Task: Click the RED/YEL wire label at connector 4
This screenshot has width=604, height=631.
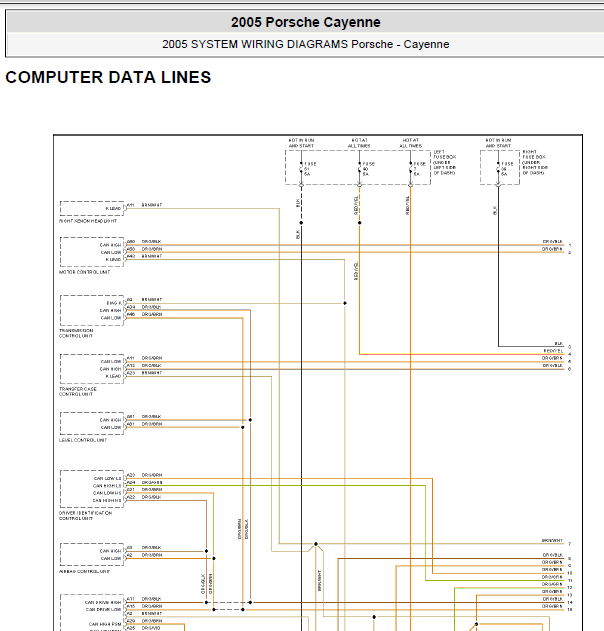Action: (553, 351)
